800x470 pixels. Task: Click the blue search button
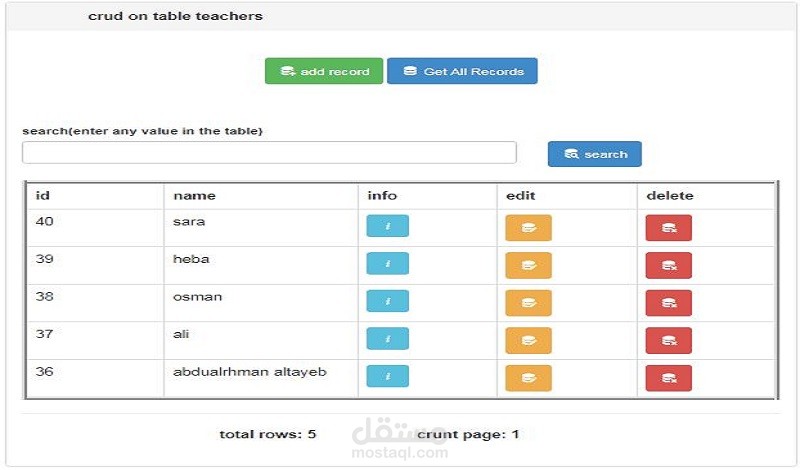[594, 154]
